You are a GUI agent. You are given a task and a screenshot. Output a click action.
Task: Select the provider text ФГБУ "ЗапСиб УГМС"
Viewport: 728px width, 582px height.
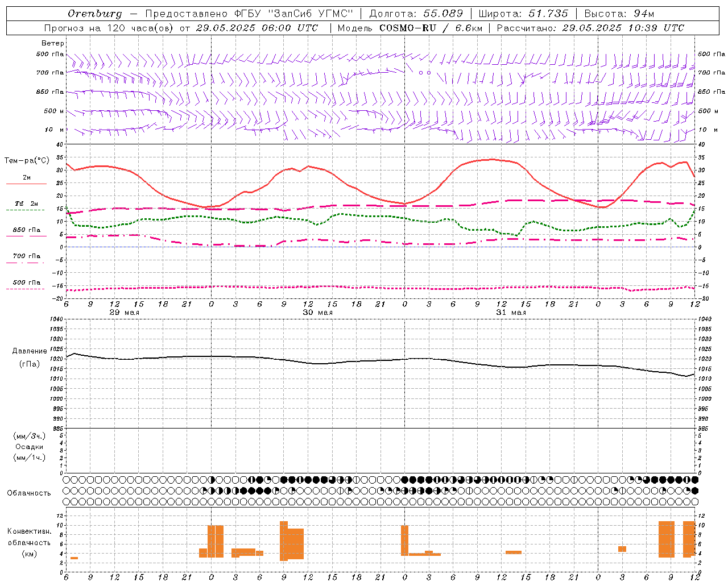tap(293, 14)
